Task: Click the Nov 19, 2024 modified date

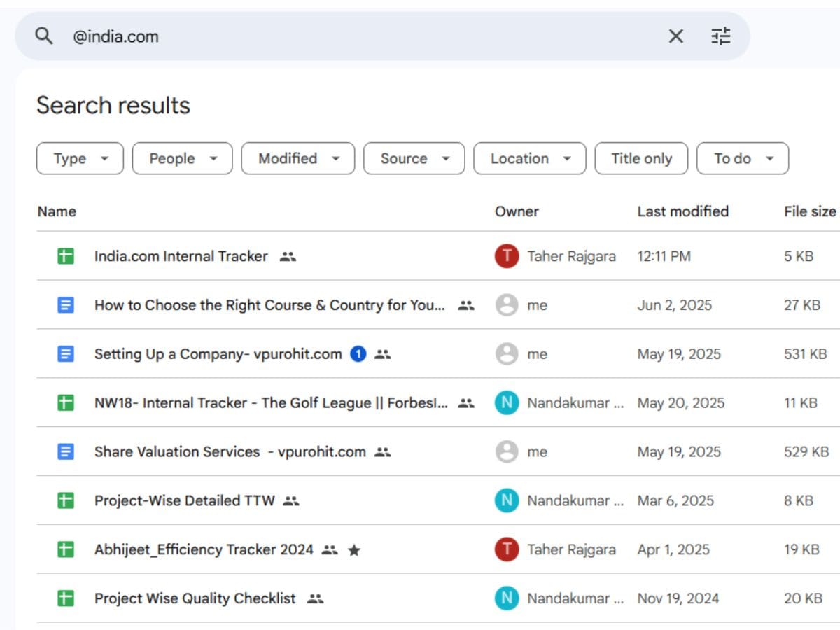Action: tap(678, 599)
